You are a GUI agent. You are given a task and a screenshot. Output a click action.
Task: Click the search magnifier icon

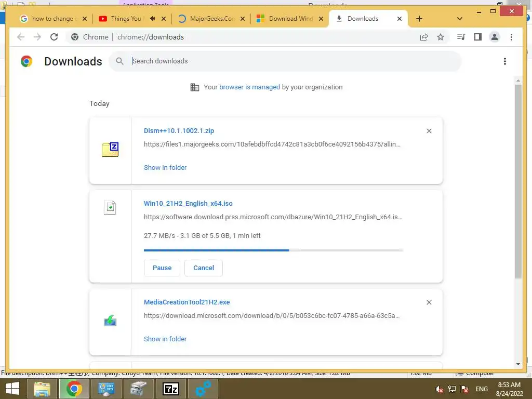[x=119, y=61]
